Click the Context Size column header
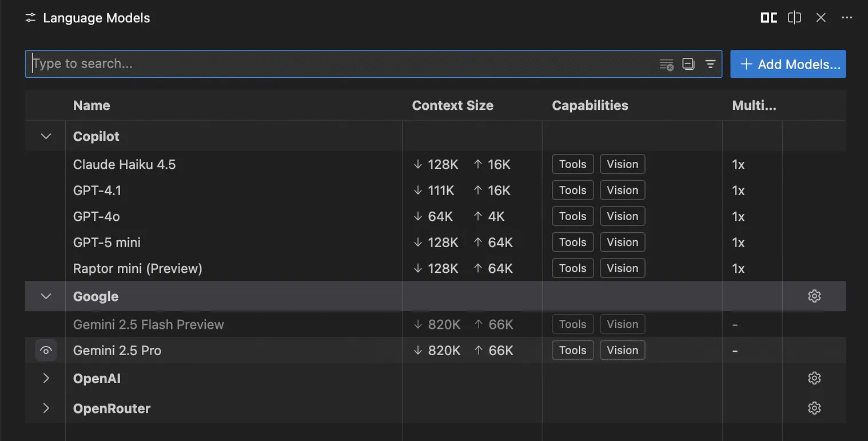This screenshot has height=441, width=868. tap(452, 105)
